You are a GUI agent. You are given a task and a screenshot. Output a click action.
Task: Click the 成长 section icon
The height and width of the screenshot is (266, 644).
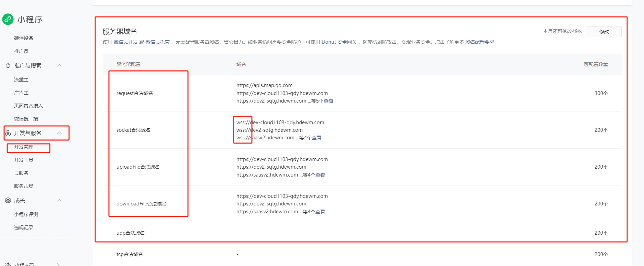(x=8, y=200)
